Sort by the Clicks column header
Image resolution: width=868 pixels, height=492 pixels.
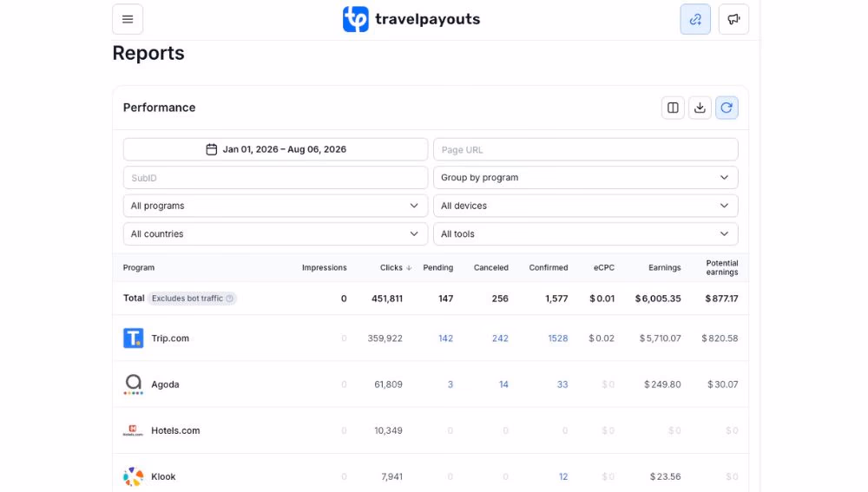[x=391, y=268]
